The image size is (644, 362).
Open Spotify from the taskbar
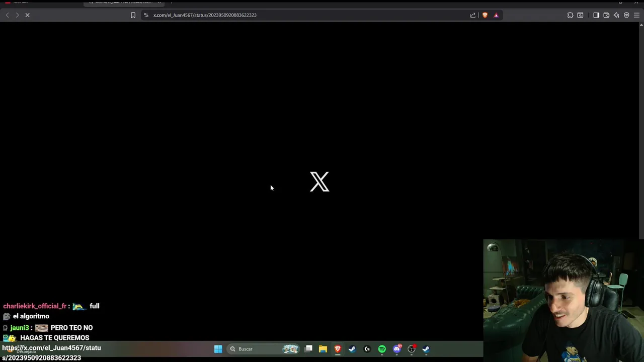pyautogui.click(x=382, y=349)
